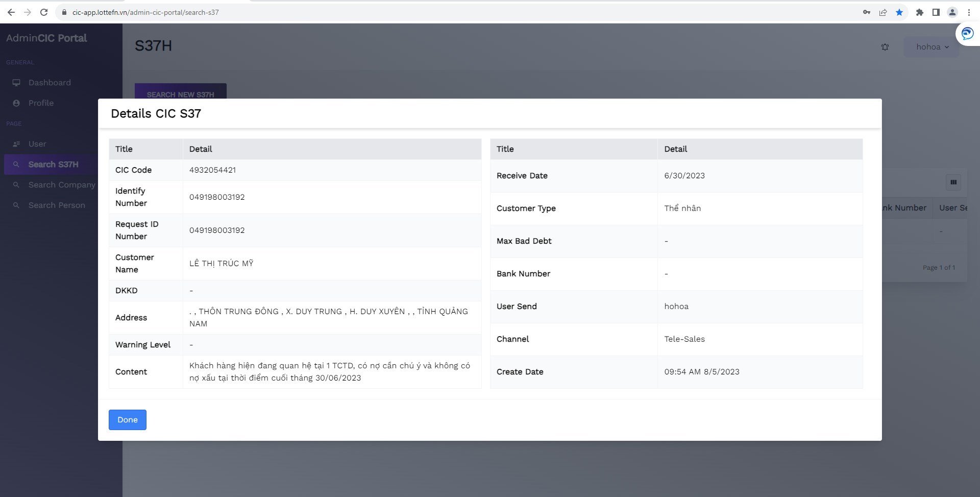Open the browser extensions puzzle icon
Viewport: 980px width, 497px height.
(x=919, y=12)
